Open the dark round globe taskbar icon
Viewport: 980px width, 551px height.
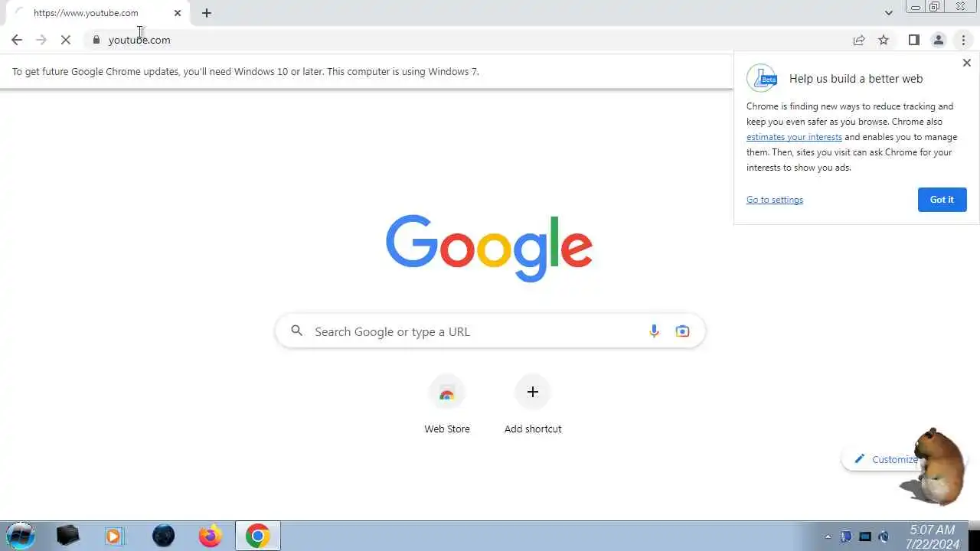coord(163,536)
